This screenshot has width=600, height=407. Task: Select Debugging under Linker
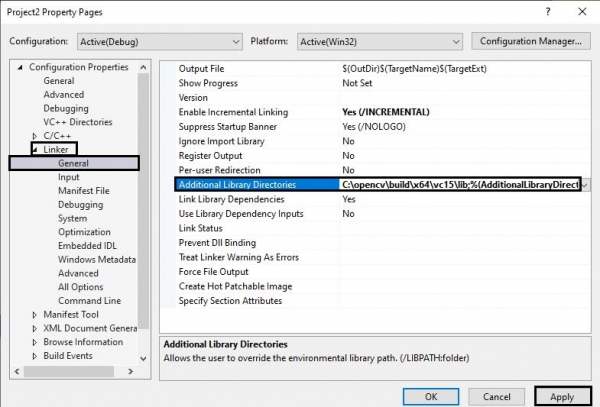(81, 205)
